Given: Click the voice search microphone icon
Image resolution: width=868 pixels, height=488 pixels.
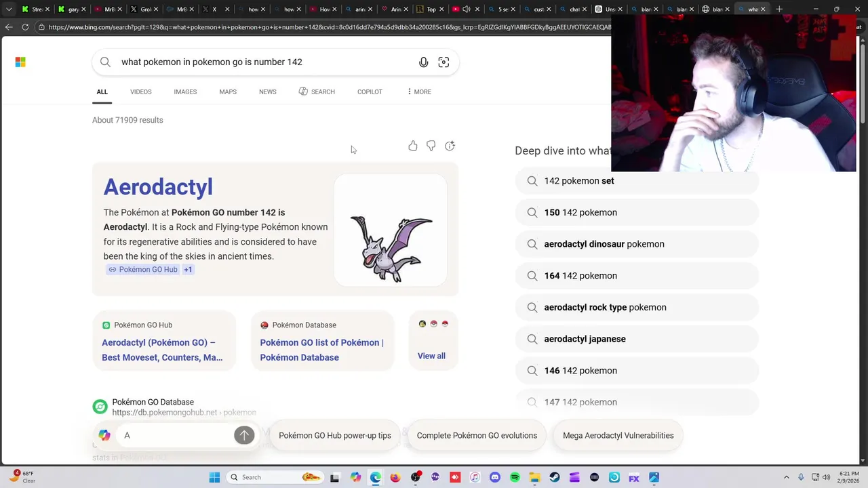Looking at the screenshot, I should click(423, 62).
